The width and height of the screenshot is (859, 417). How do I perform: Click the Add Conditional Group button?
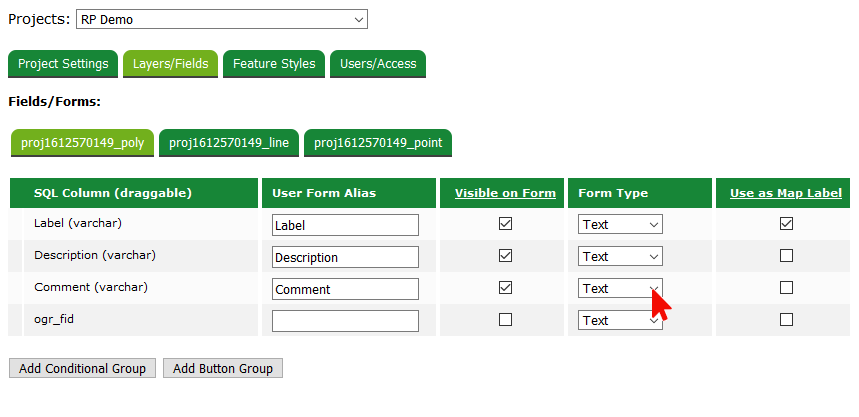pyautogui.click(x=82, y=369)
